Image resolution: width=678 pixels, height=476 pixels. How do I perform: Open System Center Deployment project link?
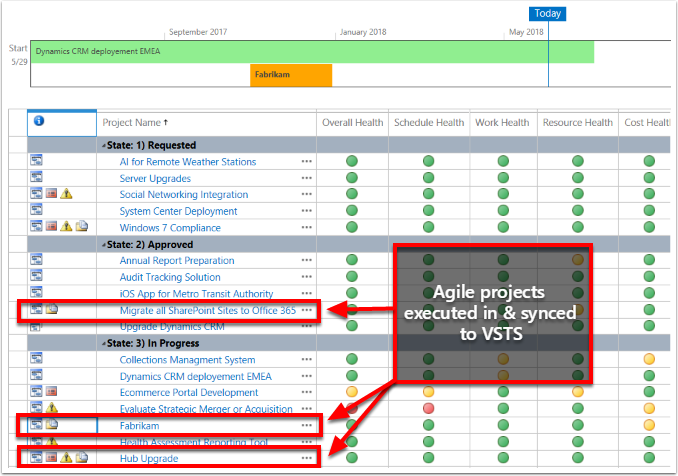[x=178, y=211]
